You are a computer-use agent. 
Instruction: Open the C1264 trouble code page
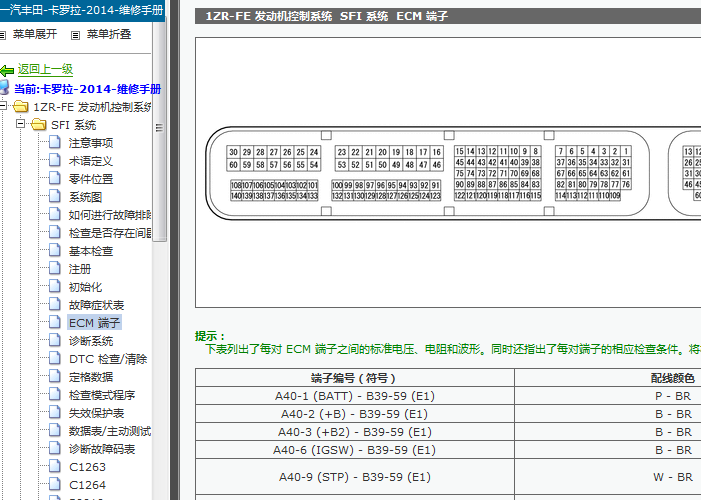coord(88,485)
